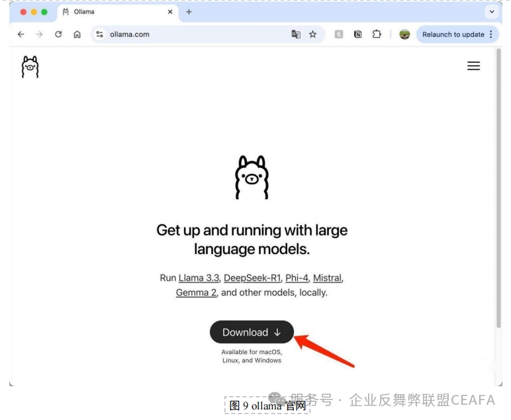Click the green macOS fullscreen button
This screenshot has height=420, width=511.
pyautogui.click(x=44, y=12)
